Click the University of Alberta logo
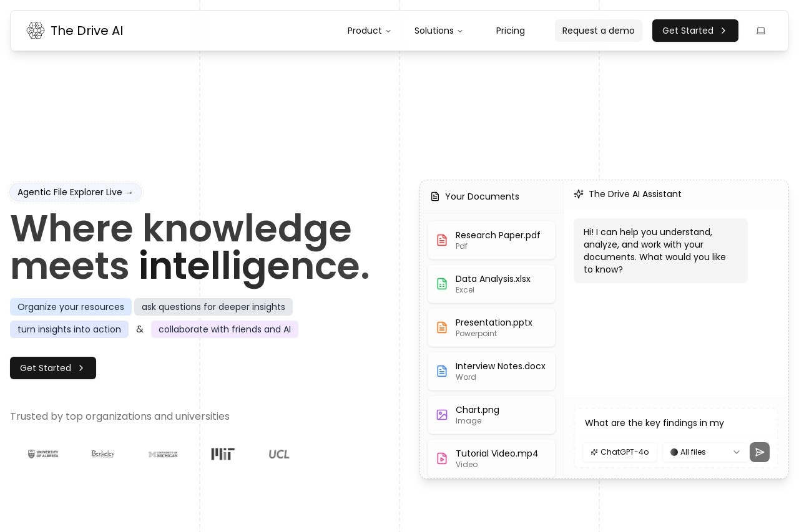799x532 pixels. (x=43, y=454)
